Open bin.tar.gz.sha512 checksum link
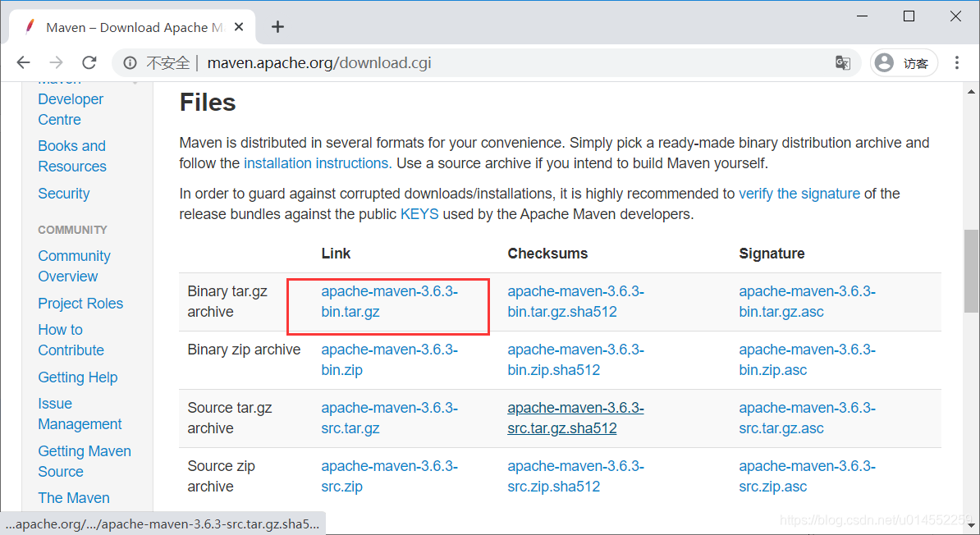 (575, 302)
